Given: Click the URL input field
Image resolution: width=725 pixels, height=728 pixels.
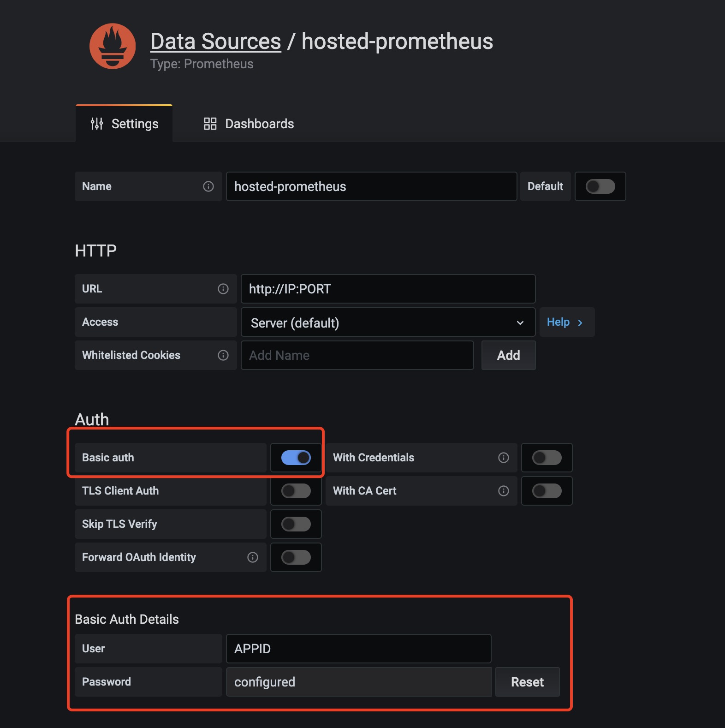Looking at the screenshot, I should click(x=387, y=289).
